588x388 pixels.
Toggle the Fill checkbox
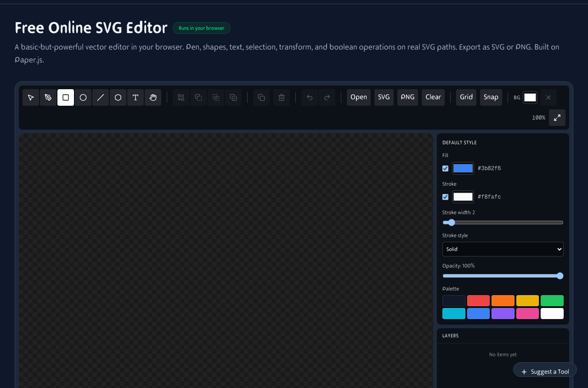(445, 168)
